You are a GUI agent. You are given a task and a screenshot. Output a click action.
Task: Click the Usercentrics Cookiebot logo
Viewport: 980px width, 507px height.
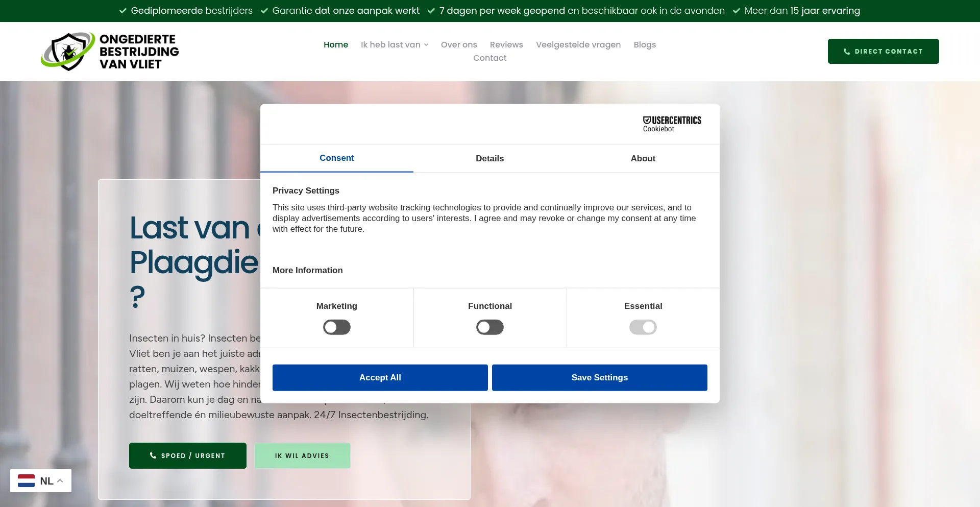click(671, 123)
